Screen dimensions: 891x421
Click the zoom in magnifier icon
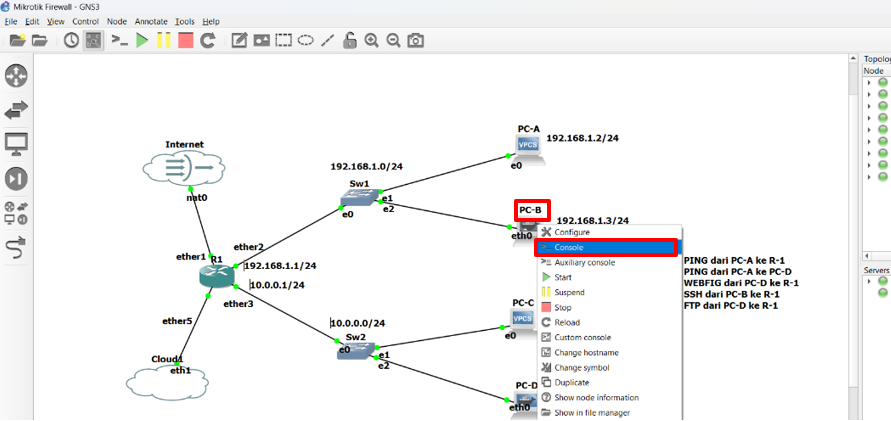[x=371, y=41]
